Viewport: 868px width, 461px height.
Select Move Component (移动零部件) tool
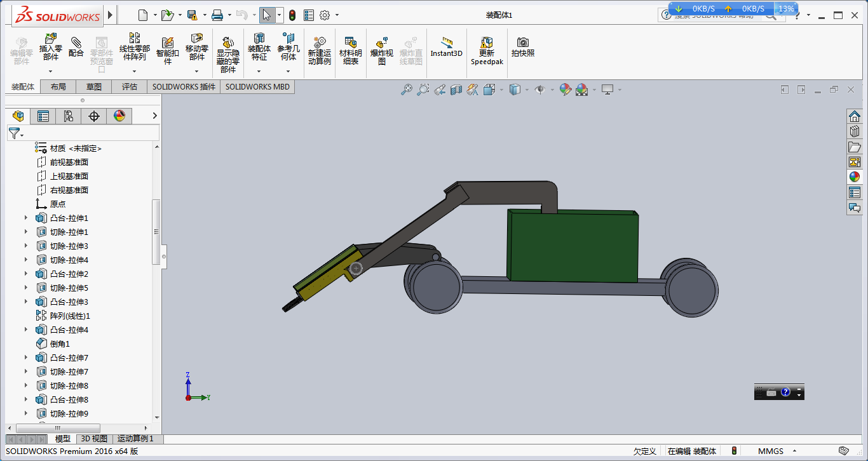(x=197, y=38)
